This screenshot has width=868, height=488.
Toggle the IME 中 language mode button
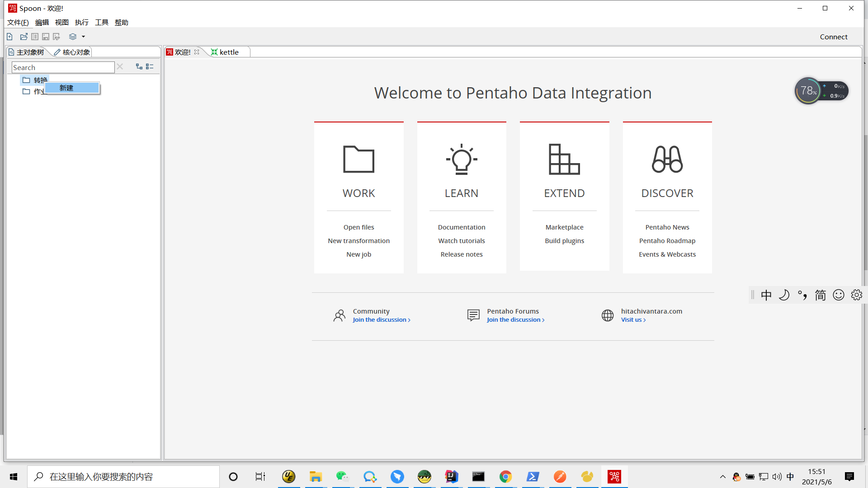(x=766, y=295)
